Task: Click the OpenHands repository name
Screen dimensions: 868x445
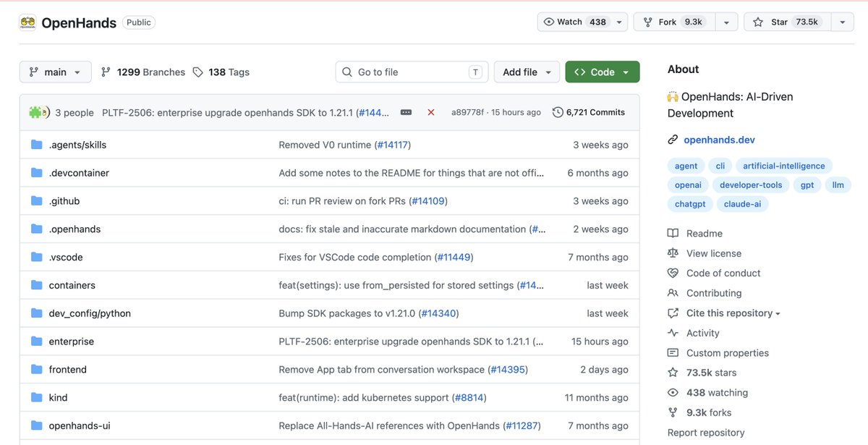Action: pyautogui.click(x=79, y=22)
